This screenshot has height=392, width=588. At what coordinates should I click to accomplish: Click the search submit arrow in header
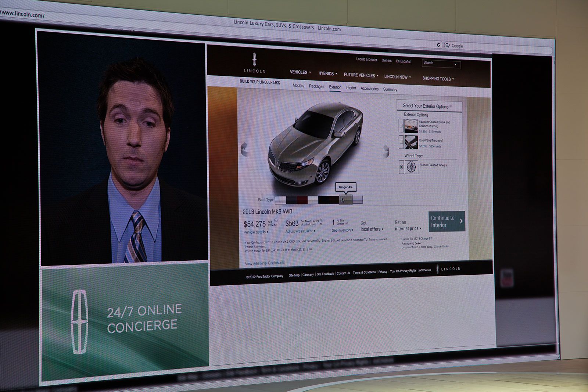(x=456, y=64)
